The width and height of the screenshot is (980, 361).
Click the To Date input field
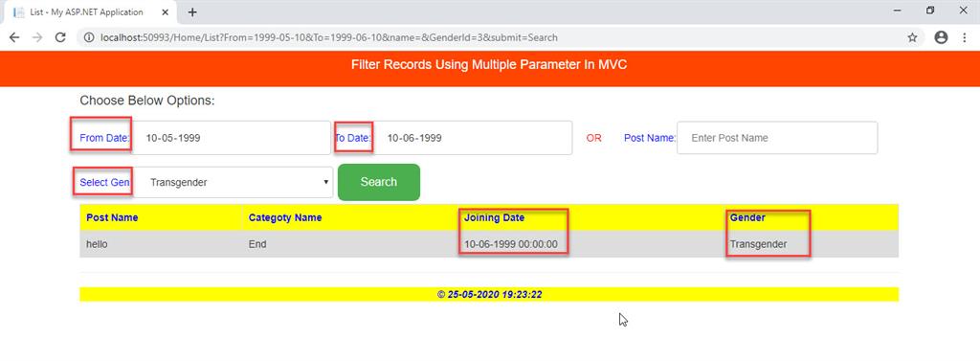(x=472, y=138)
